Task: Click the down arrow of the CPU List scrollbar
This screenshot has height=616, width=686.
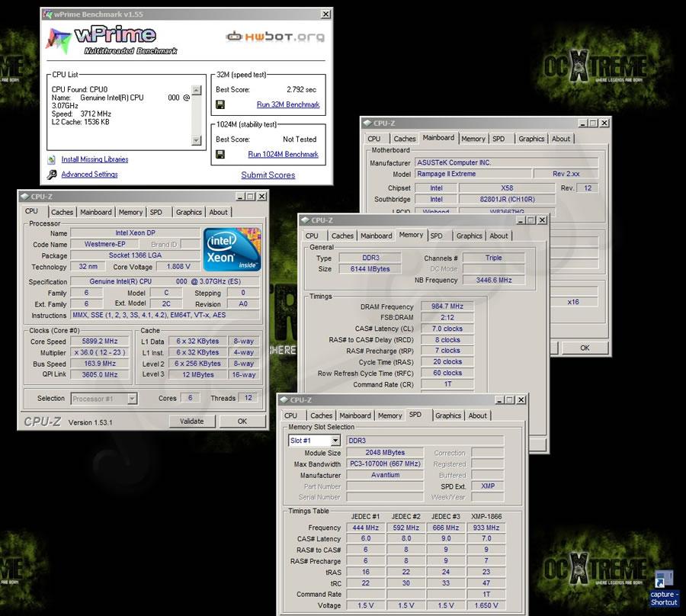Action: (197, 140)
